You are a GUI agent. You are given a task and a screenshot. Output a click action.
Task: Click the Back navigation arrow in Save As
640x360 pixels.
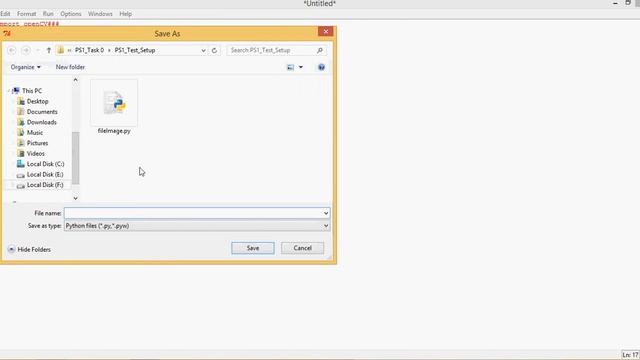(x=12, y=50)
